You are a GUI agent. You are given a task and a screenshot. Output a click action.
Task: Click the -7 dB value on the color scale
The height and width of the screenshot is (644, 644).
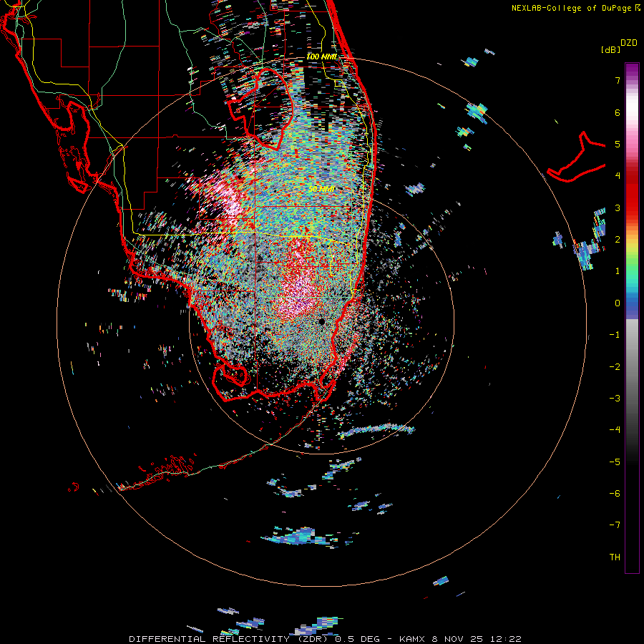tap(615, 525)
